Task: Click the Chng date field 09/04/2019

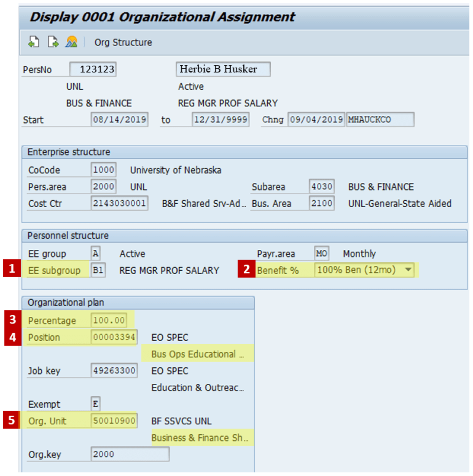Action: click(316, 119)
